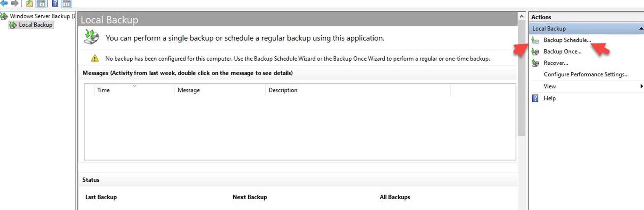Select the Windows Server Backup root node

42,16
